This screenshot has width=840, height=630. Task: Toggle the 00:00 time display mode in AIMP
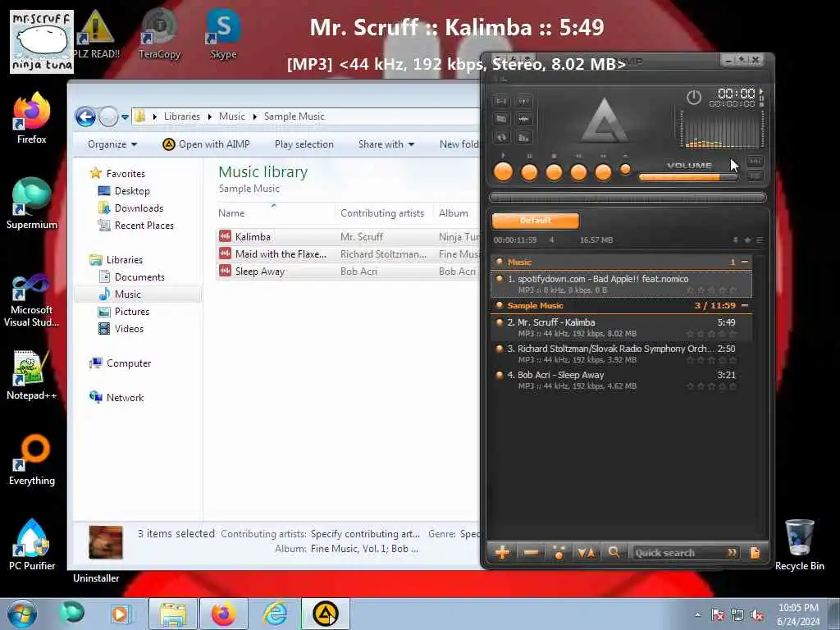point(736,94)
